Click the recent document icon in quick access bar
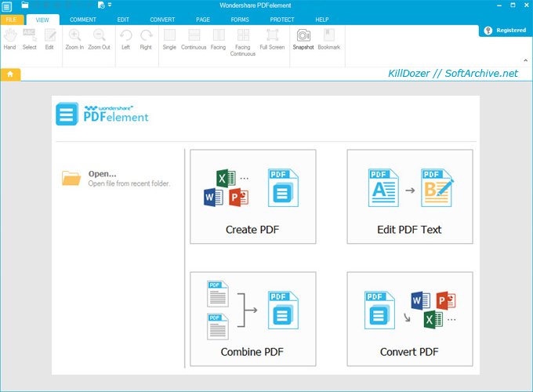The height and width of the screenshot is (392, 533). pos(101,5)
